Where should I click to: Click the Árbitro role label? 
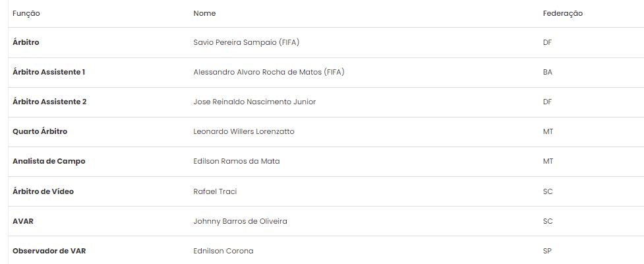(26, 42)
